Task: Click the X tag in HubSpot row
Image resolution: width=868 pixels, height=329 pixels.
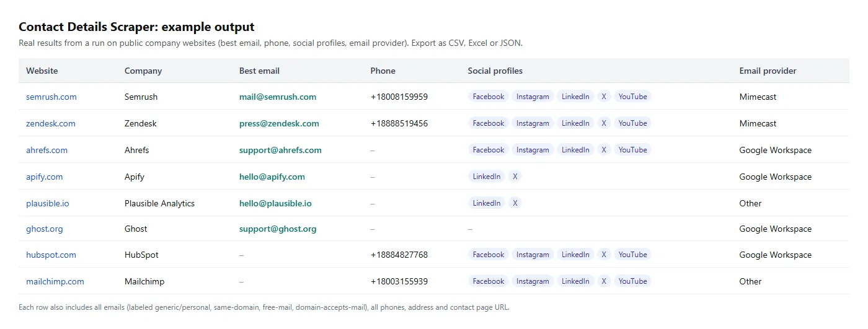Action: click(604, 255)
